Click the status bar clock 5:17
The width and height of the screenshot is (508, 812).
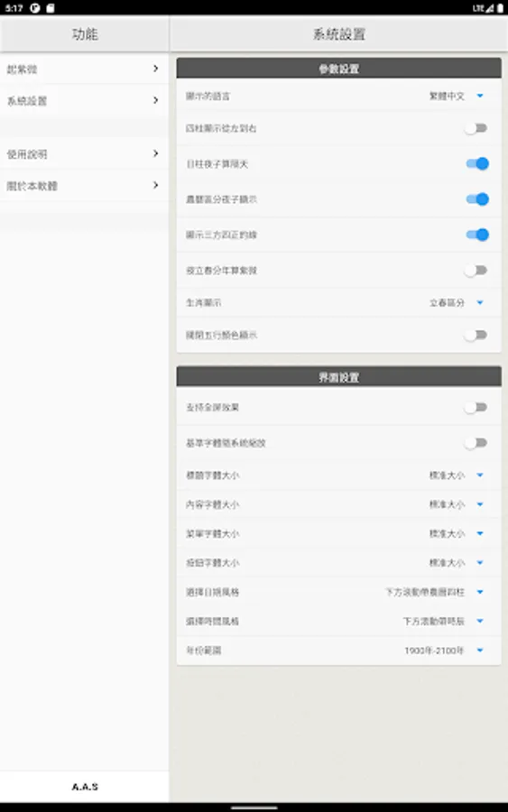[x=14, y=8]
